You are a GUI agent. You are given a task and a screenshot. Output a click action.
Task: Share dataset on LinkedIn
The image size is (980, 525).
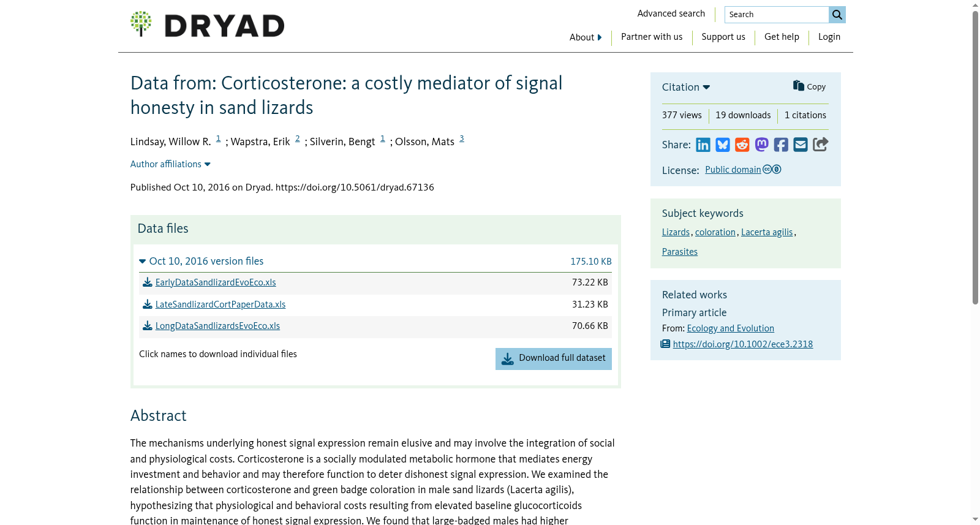[x=703, y=145]
